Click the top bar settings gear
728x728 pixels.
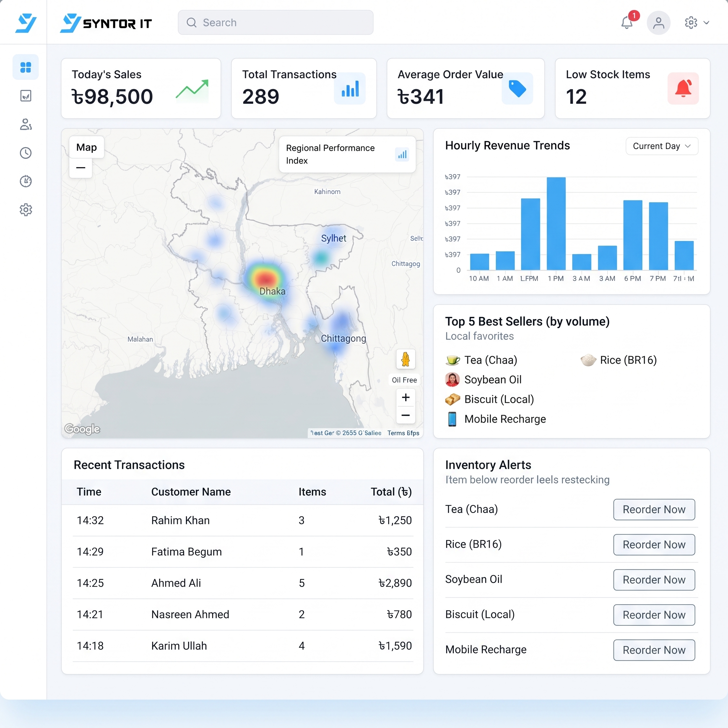coord(691,23)
